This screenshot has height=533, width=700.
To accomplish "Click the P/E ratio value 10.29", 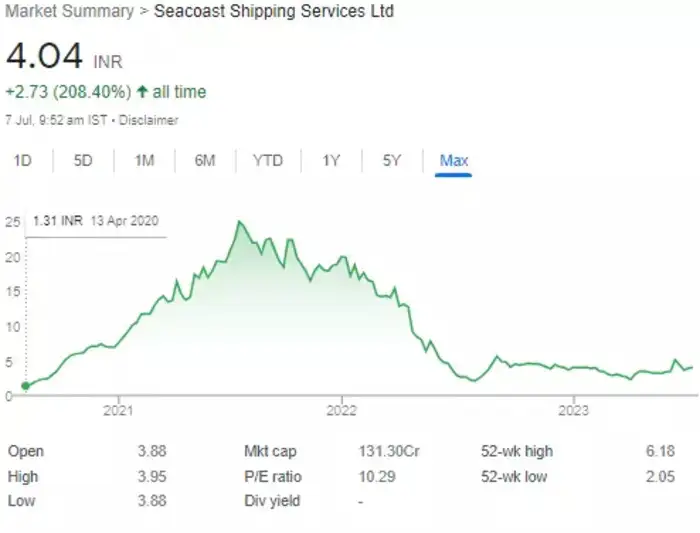I will [x=375, y=477].
